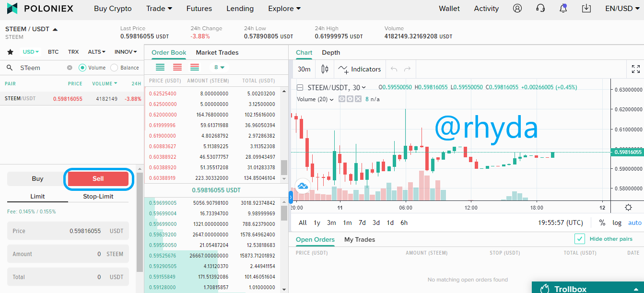Change the 30m chart interval
The height and width of the screenshot is (293, 644).
pyautogui.click(x=304, y=69)
